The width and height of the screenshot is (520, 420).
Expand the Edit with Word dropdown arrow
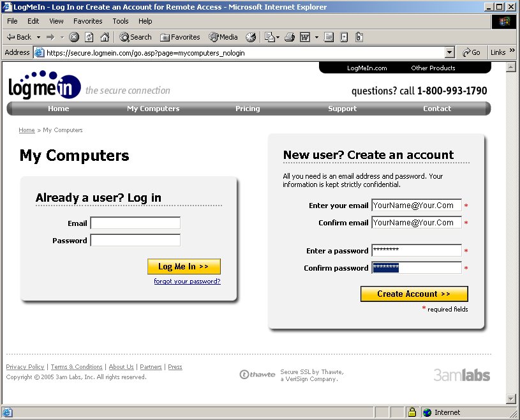316,37
